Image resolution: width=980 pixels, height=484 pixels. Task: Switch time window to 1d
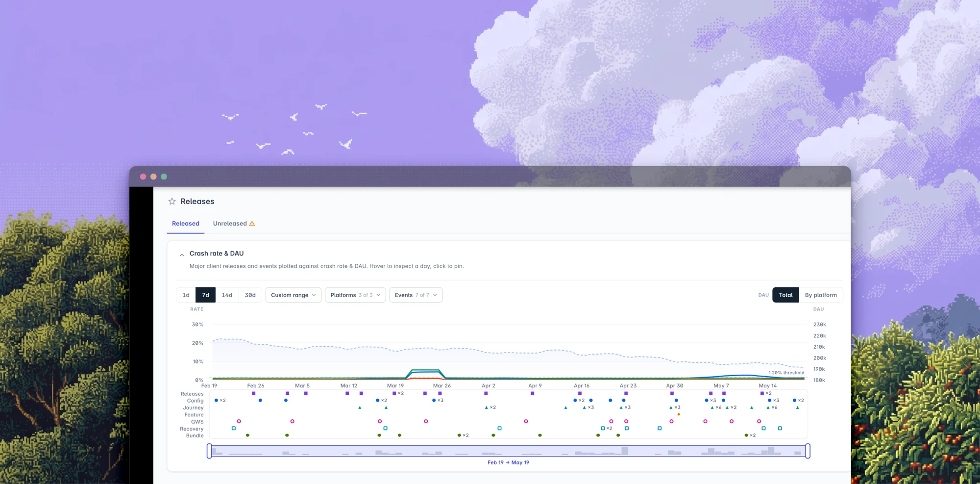click(x=186, y=295)
